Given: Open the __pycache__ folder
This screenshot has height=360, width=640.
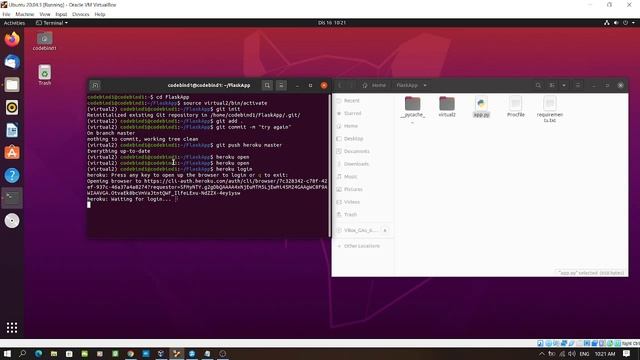Looking at the screenshot, I should 413,109.
